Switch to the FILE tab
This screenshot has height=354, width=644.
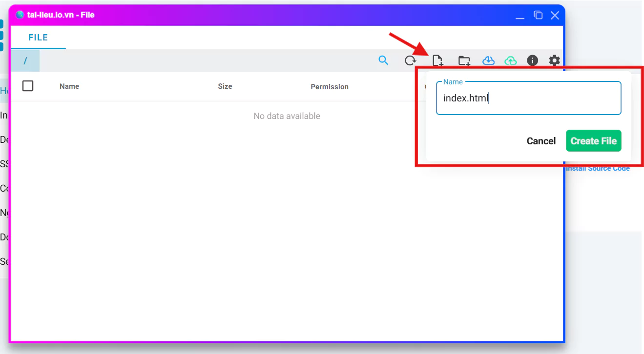[38, 38]
